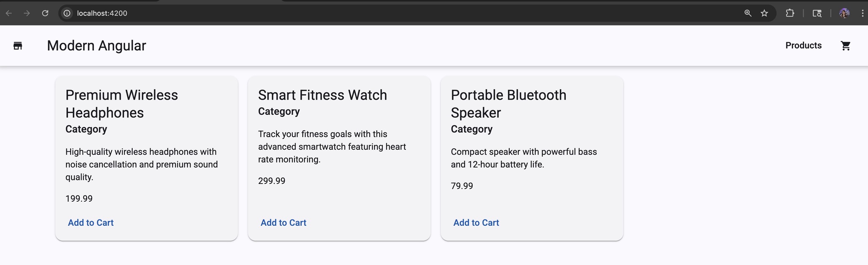Viewport: 868px width, 265px height.
Task: Open the tab search preview icon
Action: pos(817,13)
